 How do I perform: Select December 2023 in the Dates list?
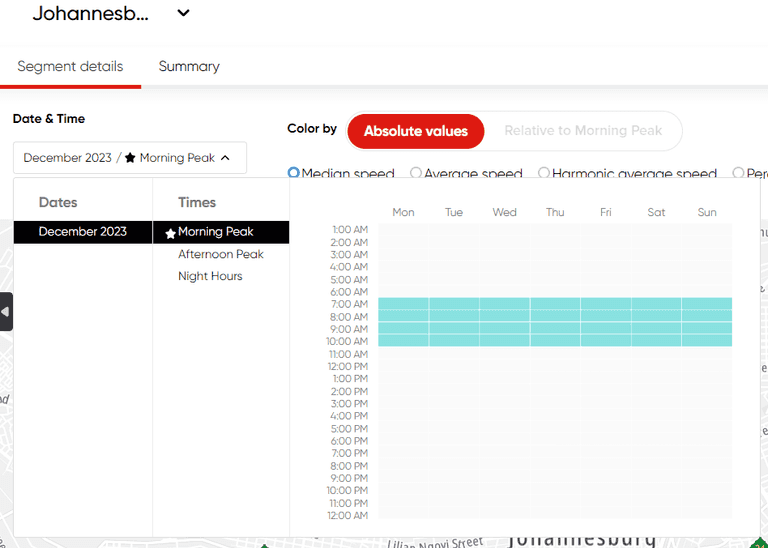tap(83, 232)
